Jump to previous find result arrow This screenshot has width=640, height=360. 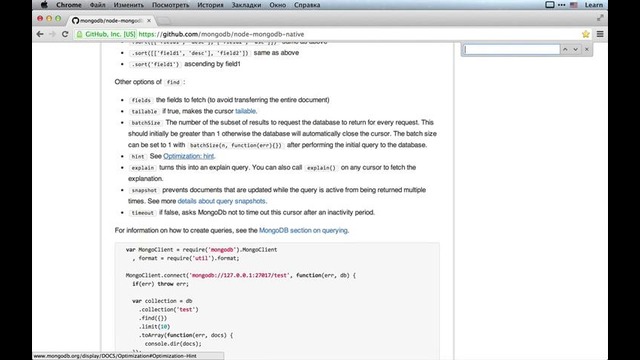(565, 49)
